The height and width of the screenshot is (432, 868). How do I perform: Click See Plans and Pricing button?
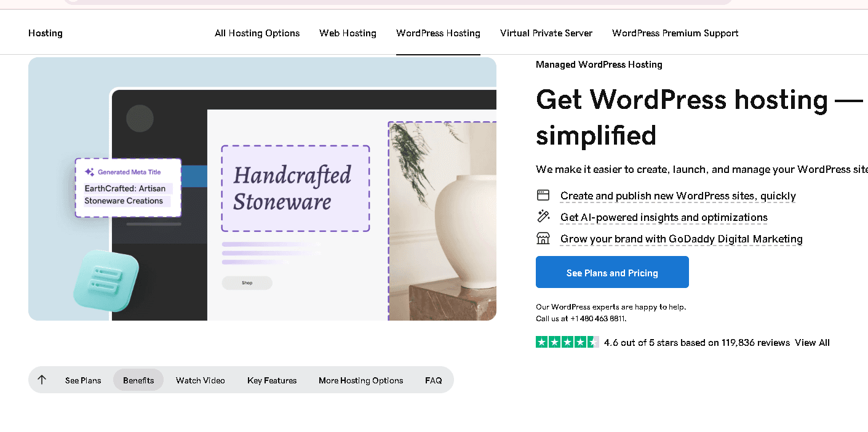(x=612, y=272)
